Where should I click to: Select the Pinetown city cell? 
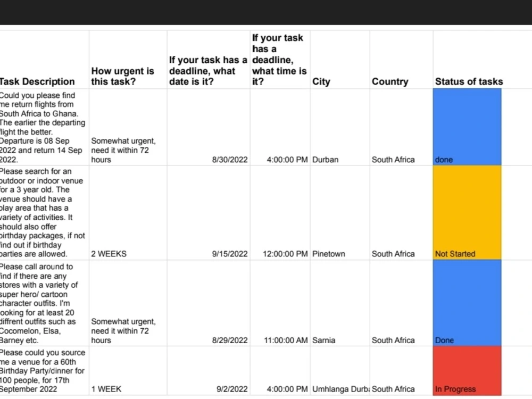pos(340,213)
